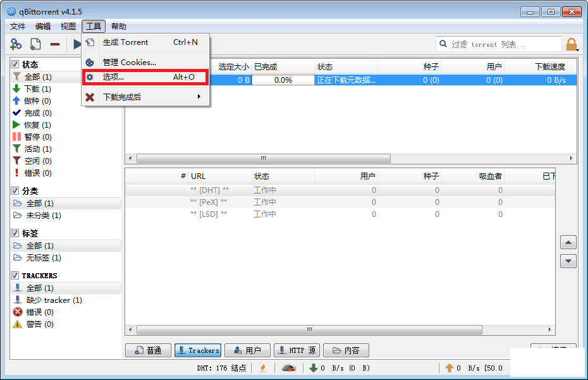Click the add torrent link toolbar icon
588x380 pixels.
pos(16,44)
